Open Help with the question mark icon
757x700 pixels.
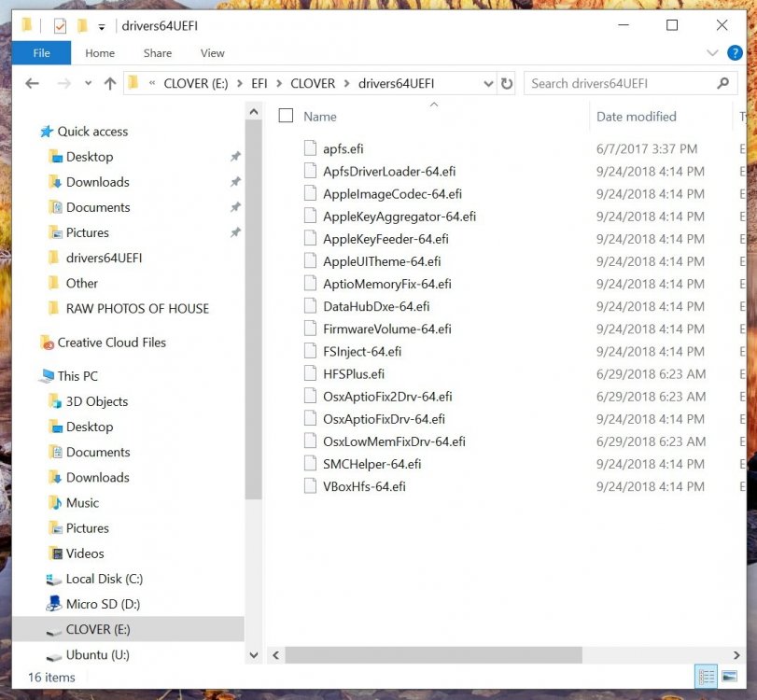(735, 52)
